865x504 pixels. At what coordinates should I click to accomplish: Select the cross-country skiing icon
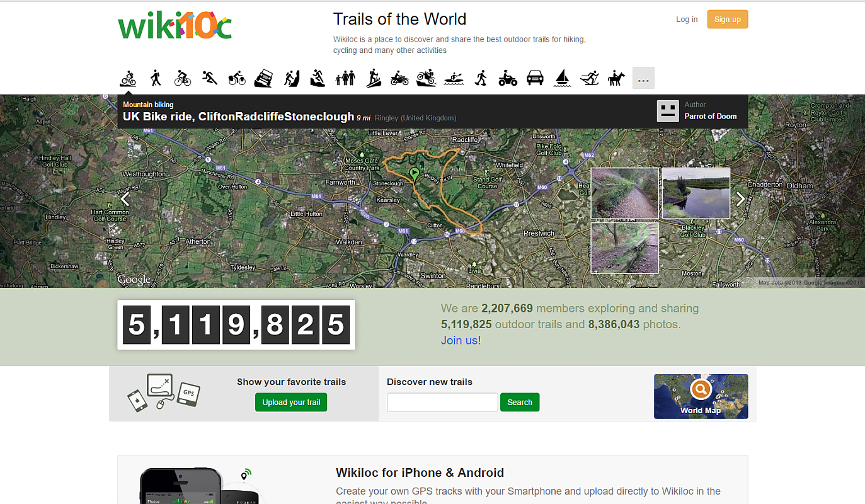[x=590, y=78]
